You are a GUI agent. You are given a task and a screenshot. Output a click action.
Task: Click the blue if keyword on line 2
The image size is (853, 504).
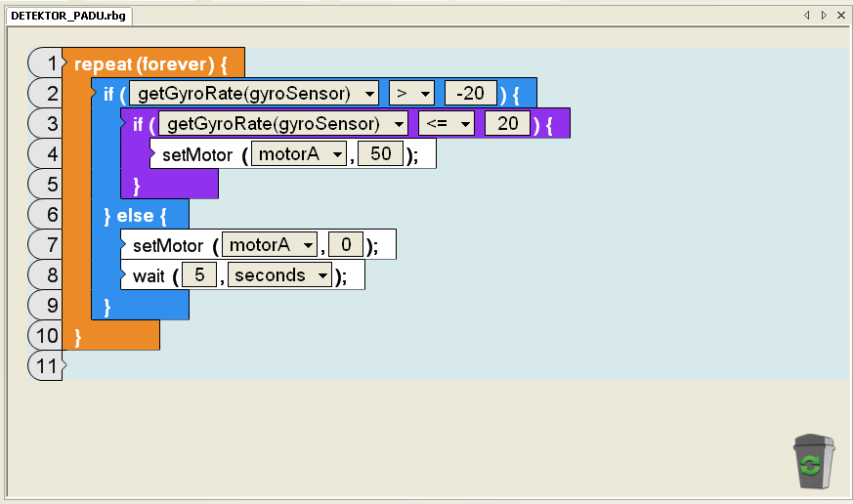coord(108,94)
